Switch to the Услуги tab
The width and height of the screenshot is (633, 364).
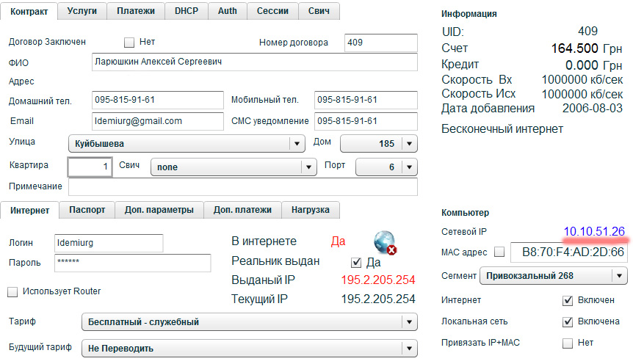[x=82, y=11]
